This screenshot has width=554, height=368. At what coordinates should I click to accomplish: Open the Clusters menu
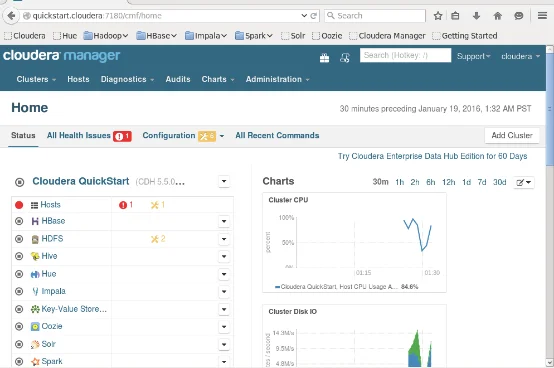click(36, 79)
